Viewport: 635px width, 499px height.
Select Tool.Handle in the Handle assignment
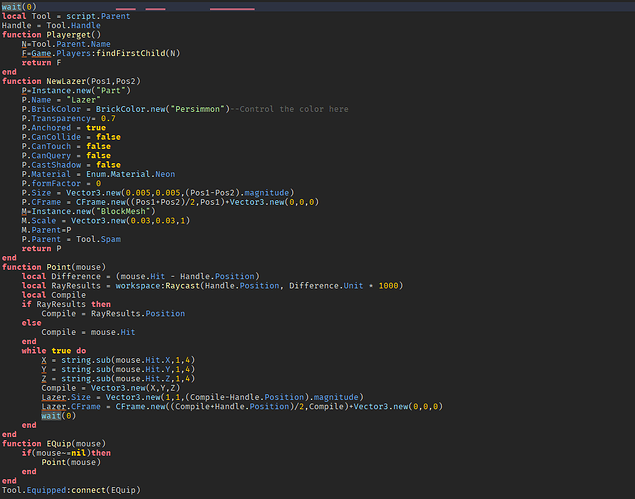(x=73, y=26)
